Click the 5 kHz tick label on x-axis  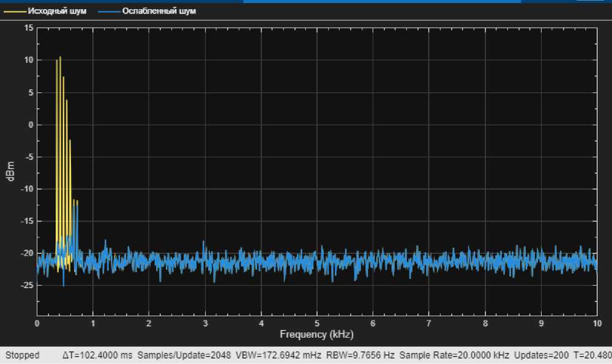[x=316, y=322]
